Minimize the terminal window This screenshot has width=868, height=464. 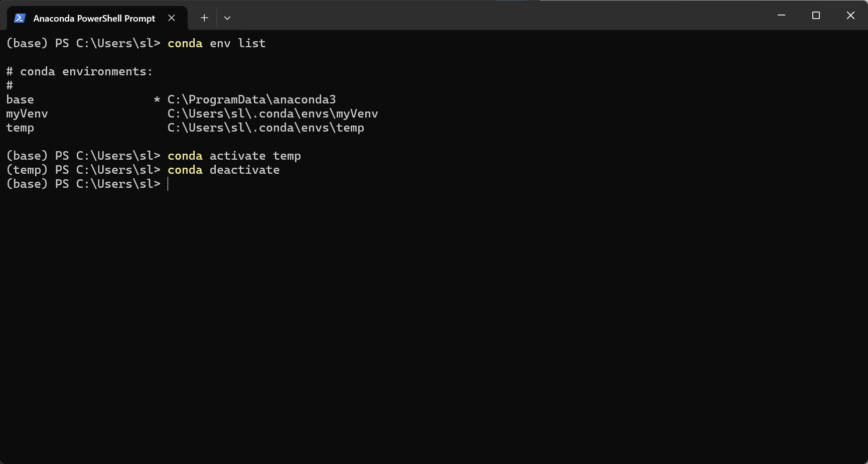coord(781,16)
